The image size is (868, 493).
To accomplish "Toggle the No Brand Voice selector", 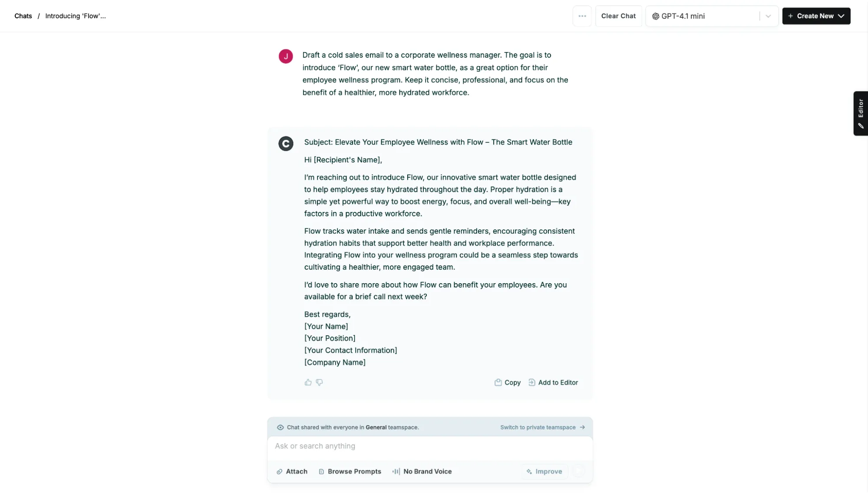I will click(x=422, y=472).
